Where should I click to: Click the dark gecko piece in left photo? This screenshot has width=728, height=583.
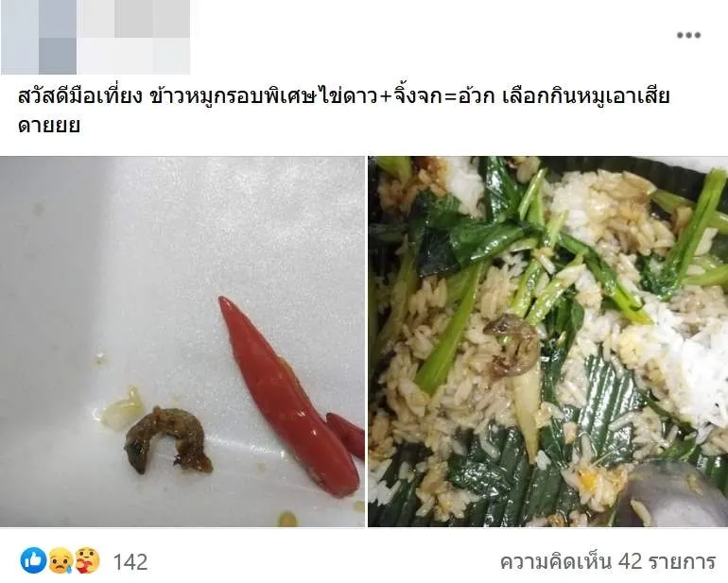coord(167,438)
